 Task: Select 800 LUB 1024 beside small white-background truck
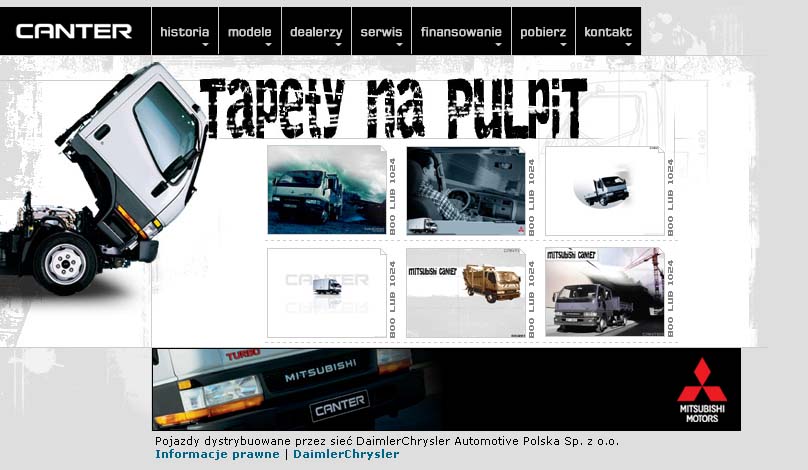pyautogui.click(x=670, y=197)
